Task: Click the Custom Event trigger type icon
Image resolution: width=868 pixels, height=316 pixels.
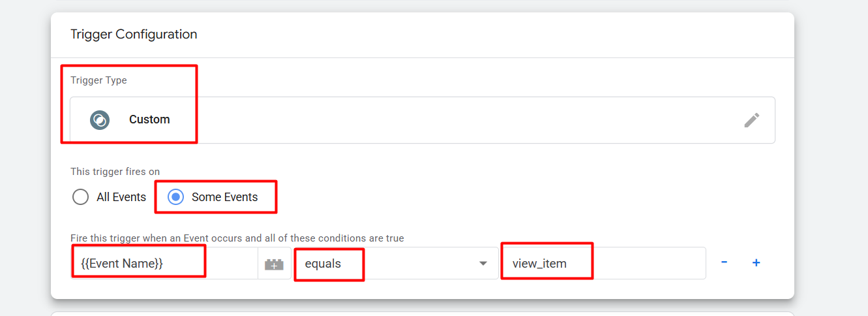Action: (x=100, y=120)
